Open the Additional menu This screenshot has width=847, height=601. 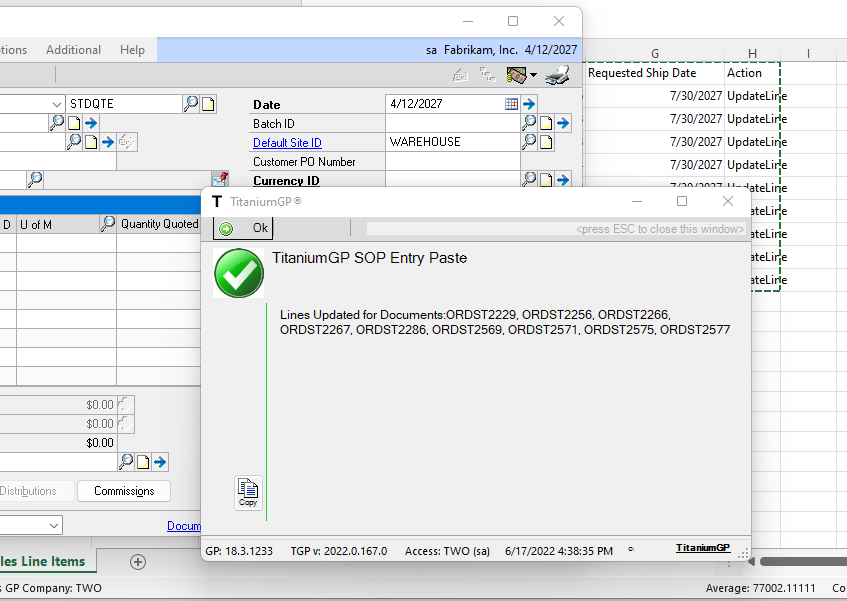pos(73,50)
